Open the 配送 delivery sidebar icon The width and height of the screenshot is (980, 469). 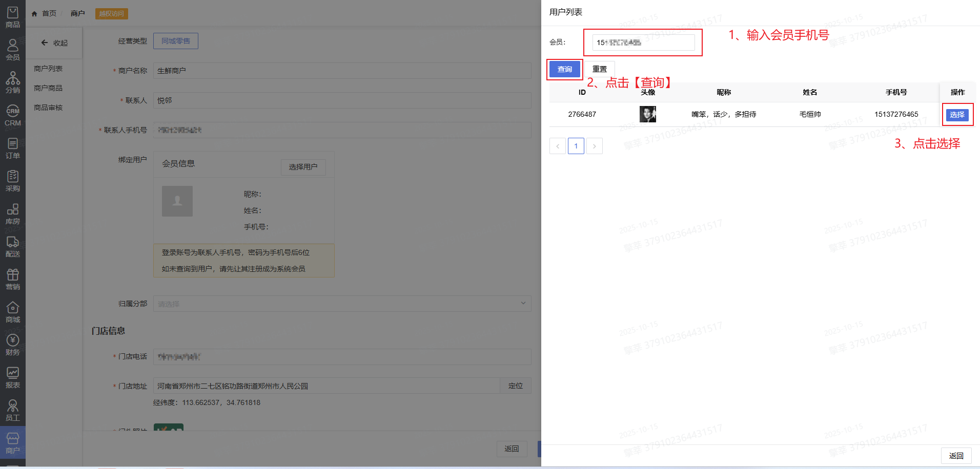13,246
